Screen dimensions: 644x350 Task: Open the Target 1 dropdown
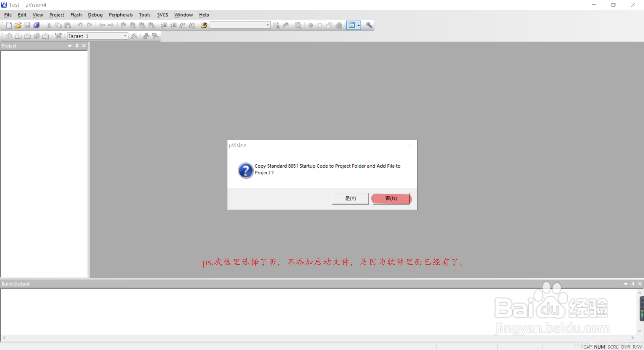[x=125, y=36]
